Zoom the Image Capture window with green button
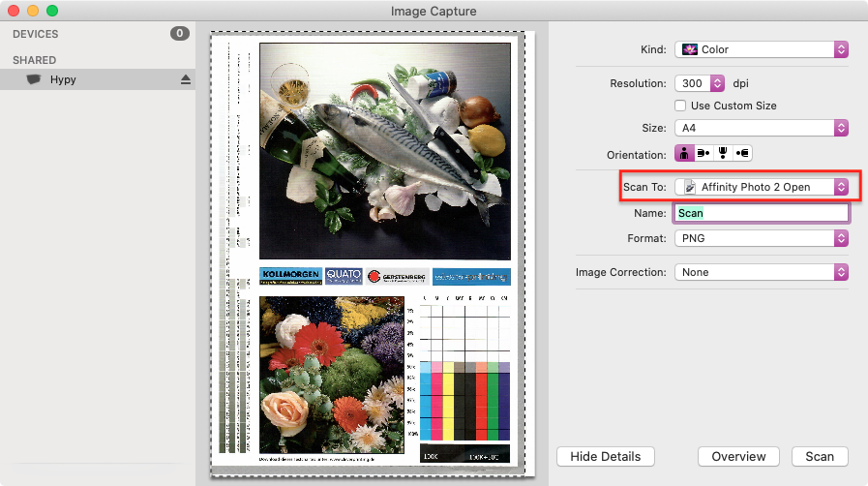Viewport: 868px width, 486px height. coord(52,11)
